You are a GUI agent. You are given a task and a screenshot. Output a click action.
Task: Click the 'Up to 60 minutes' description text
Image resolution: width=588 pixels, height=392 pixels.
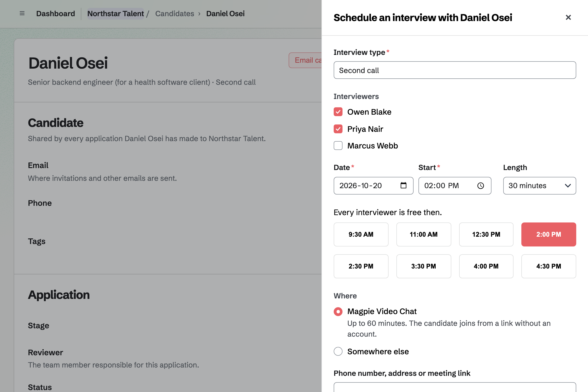click(449, 329)
